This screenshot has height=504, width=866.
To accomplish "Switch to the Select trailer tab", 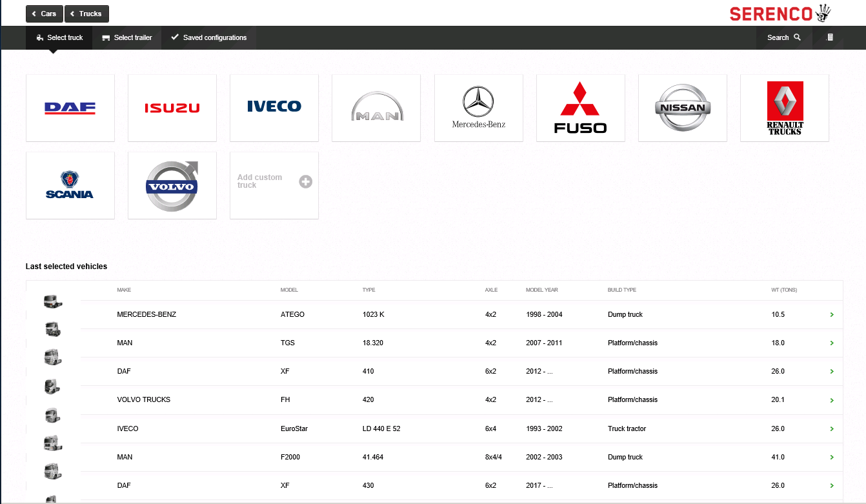I will pyautogui.click(x=127, y=37).
